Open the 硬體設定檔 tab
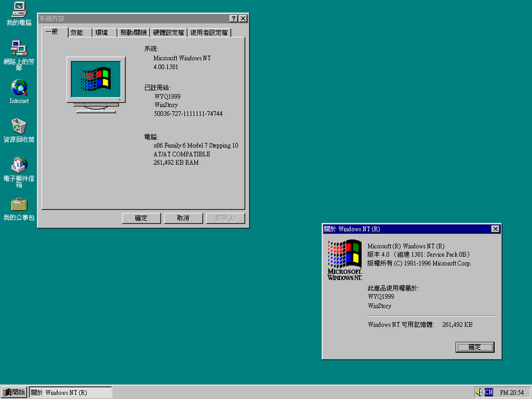 tap(169, 33)
